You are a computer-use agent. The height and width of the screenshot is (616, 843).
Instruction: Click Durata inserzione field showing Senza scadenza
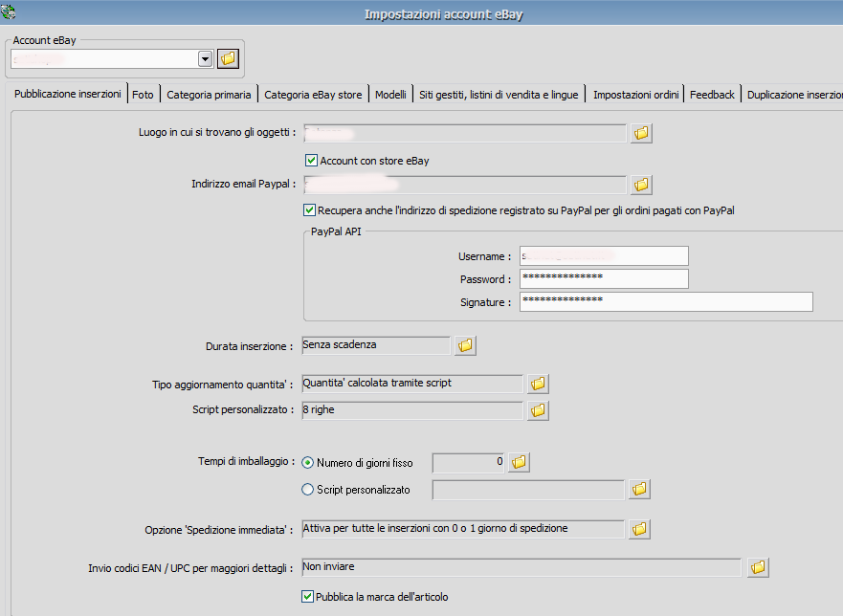pos(376,345)
